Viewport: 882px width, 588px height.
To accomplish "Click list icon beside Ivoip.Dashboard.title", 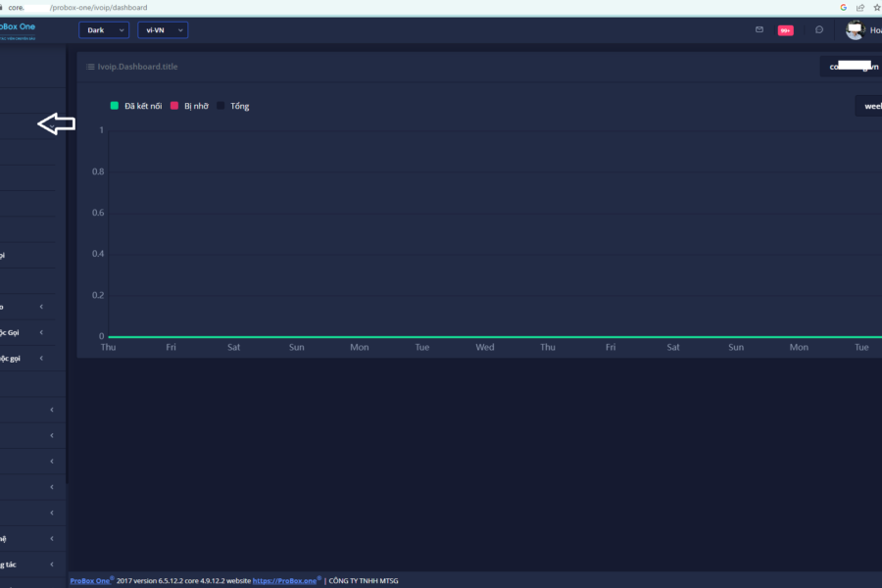I will [90, 67].
